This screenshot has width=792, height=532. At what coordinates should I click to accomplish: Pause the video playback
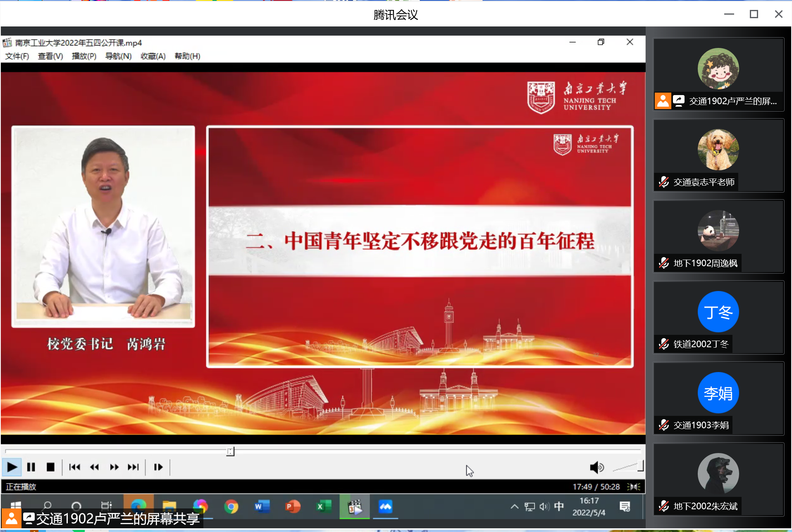pyautogui.click(x=31, y=467)
